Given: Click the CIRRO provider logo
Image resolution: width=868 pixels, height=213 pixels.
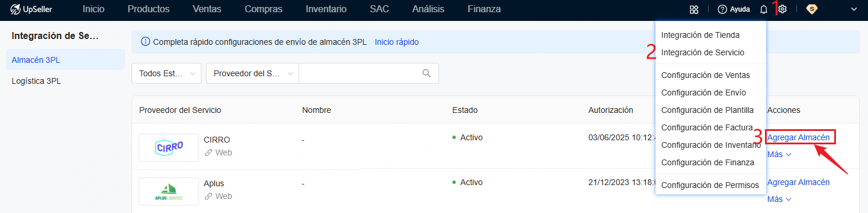Looking at the screenshot, I should pos(169,148).
